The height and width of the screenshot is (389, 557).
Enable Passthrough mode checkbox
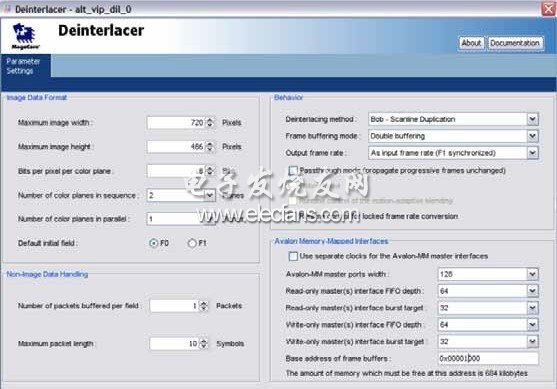tap(293, 171)
